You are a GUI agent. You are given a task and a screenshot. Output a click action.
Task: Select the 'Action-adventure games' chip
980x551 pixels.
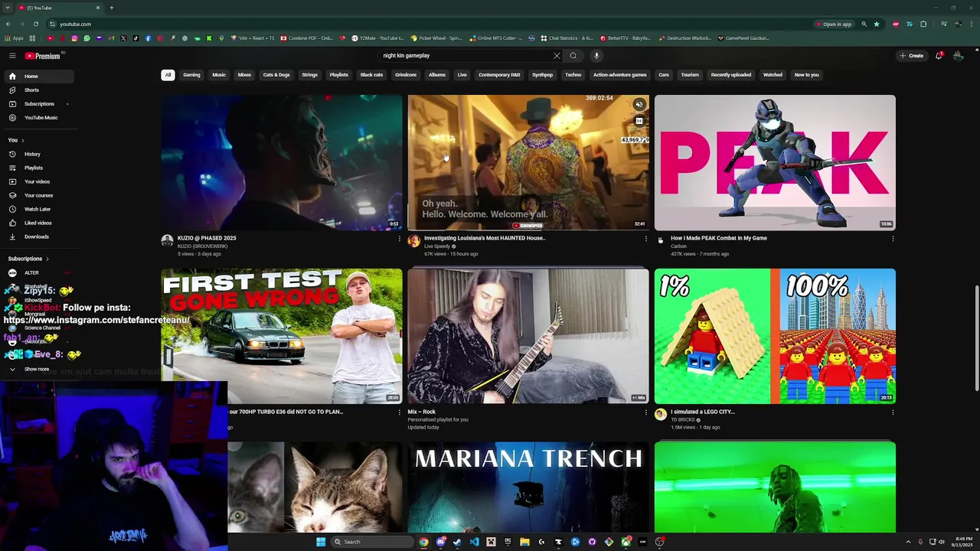click(620, 75)
